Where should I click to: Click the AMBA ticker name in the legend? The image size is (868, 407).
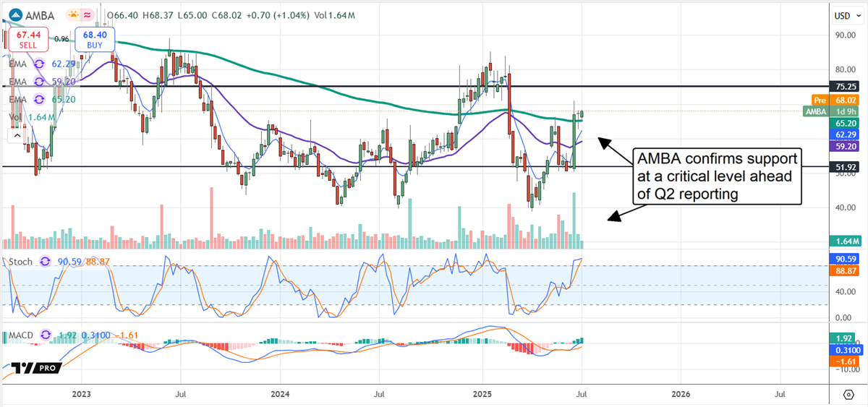click(41, 15)
